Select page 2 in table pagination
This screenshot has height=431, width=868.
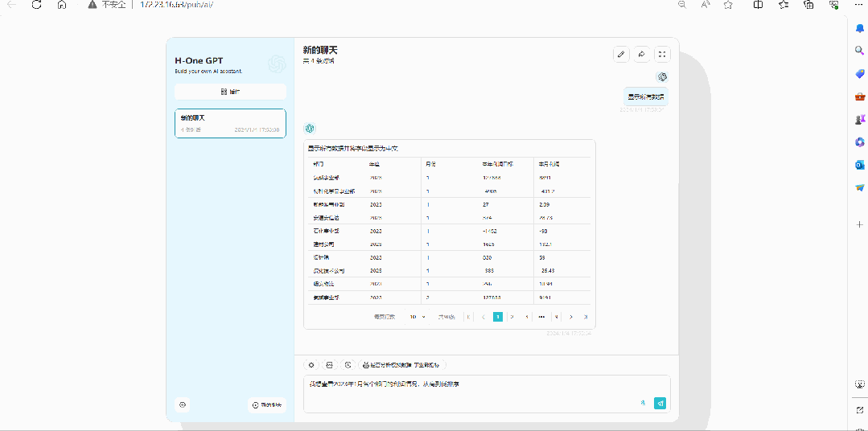click(512, 317)
